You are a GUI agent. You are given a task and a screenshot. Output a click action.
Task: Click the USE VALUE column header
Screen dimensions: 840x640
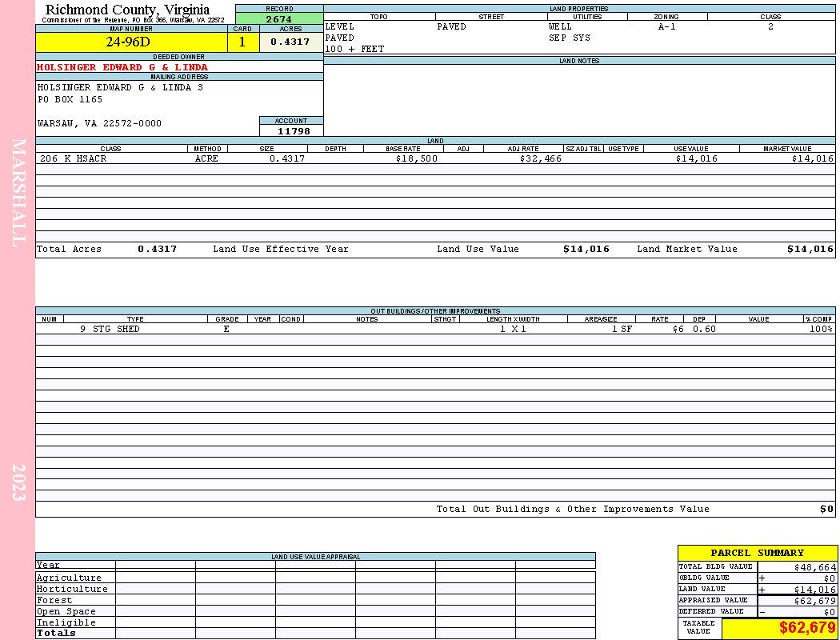[690, 149]
